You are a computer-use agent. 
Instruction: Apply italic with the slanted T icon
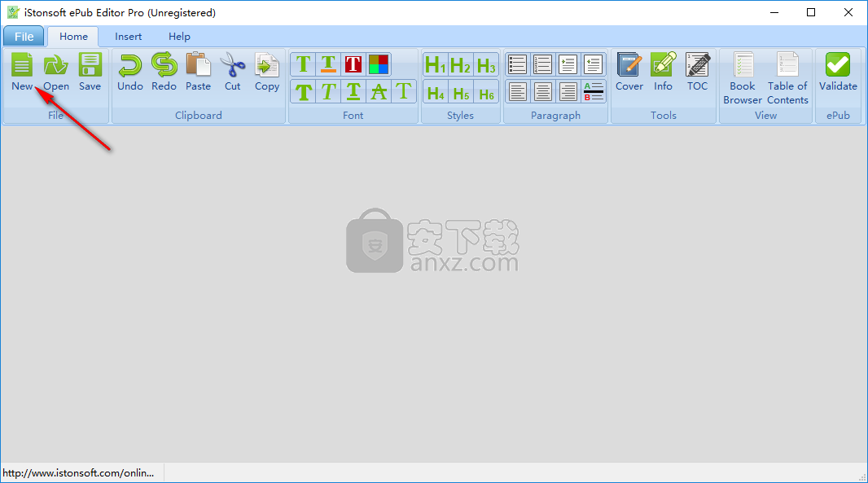[x=328, y=91]
